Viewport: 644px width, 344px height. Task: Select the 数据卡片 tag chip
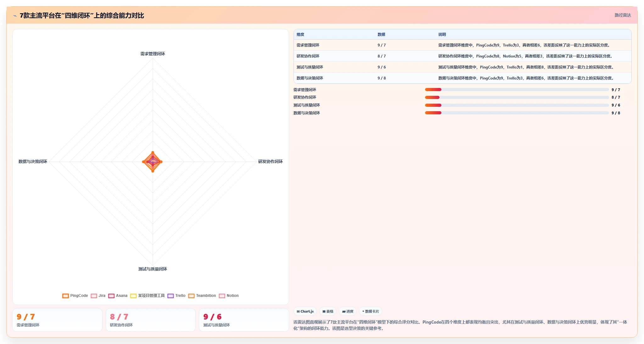[x=371, y=311]
